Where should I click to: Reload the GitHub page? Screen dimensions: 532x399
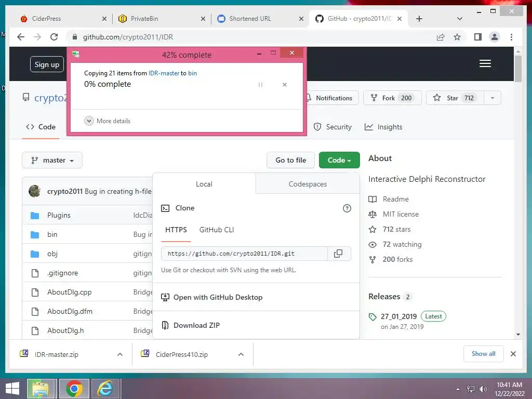(x=54, y=37)
